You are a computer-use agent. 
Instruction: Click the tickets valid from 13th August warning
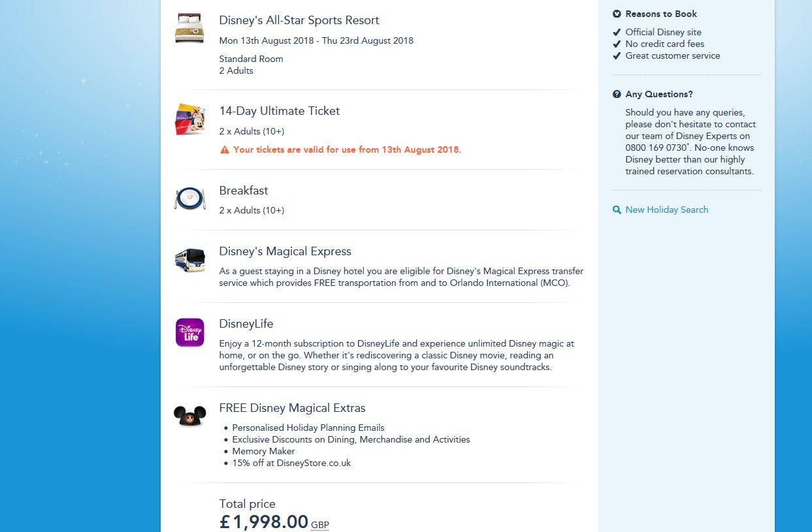pos(347,149)
